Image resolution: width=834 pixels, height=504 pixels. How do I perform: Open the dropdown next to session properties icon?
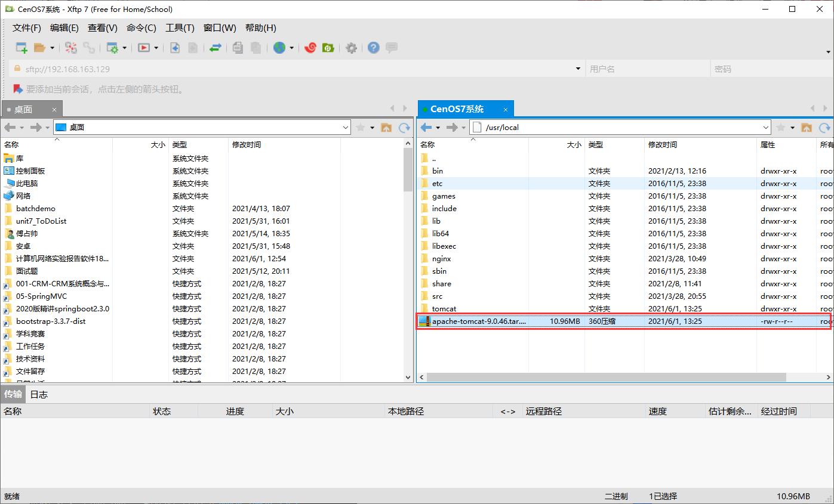point(125,48)
